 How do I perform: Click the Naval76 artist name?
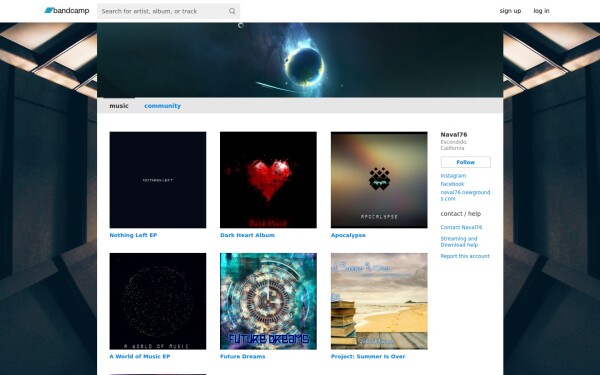point(454,134)
